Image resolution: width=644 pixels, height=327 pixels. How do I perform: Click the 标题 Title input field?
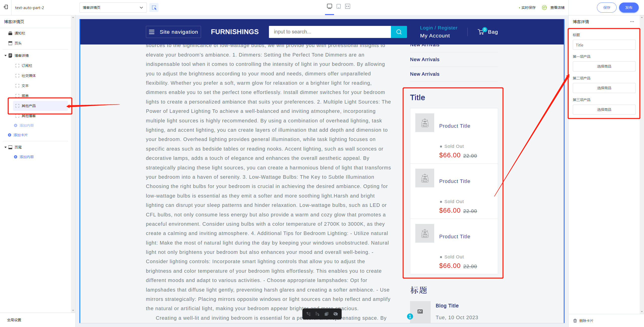(604, 45)
